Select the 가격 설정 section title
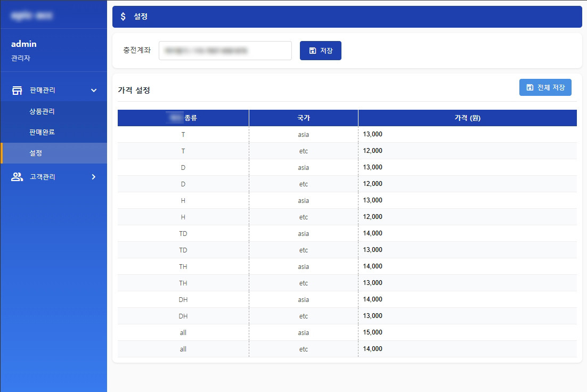Viewport: 587px width, 392px height. (x=134, y=90)
